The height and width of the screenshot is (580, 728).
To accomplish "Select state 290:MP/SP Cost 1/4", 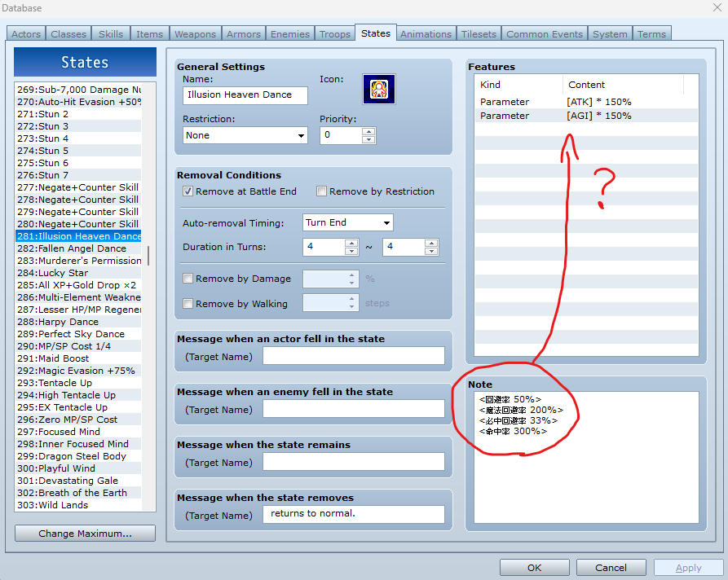I will click(78, 346).
